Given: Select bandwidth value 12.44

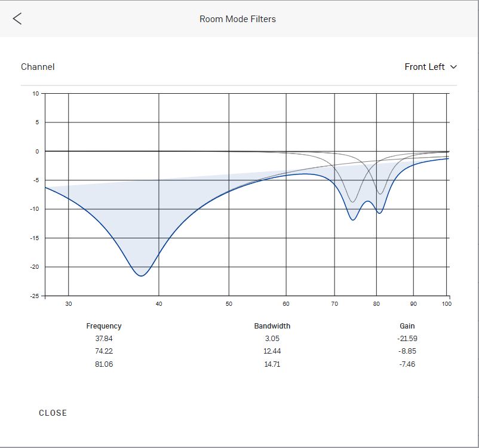Looking at the screenshot, I should coord(272,351).
